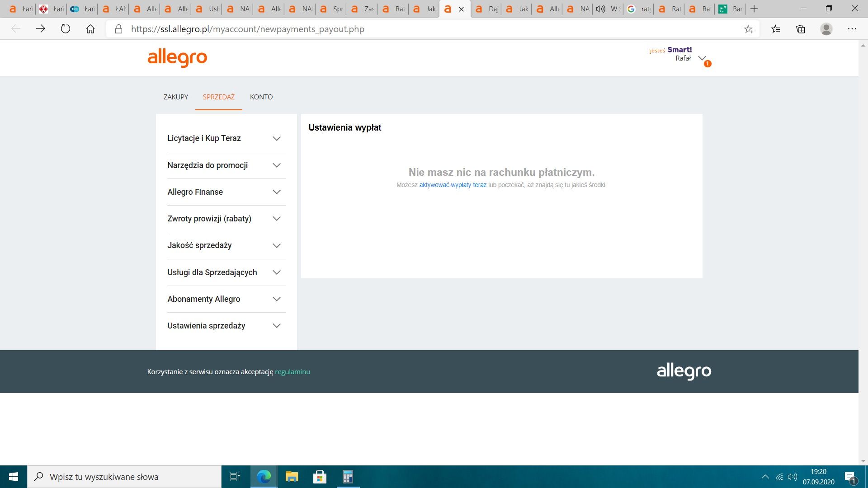This screenshot has width=868, height=488.
Task: Click the notification badge by Rafał
Action: [708, 64]
